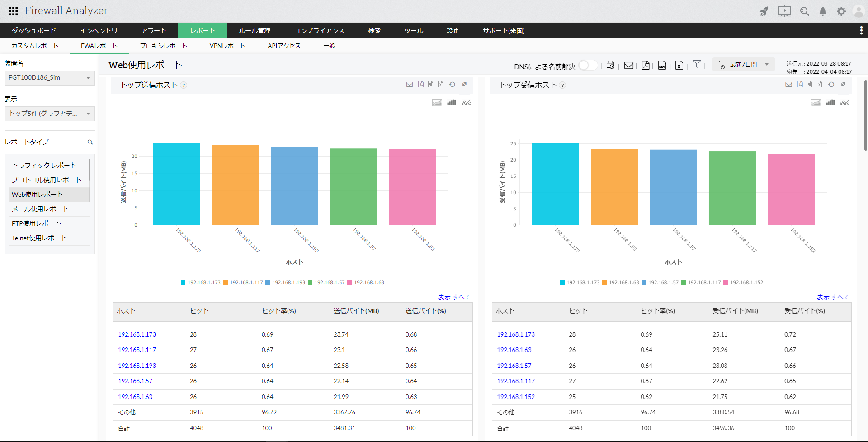This screenshot has height=442, width=868.
Task: Switch to the VPNレポート sub-tab
Action: coord(227,46)
